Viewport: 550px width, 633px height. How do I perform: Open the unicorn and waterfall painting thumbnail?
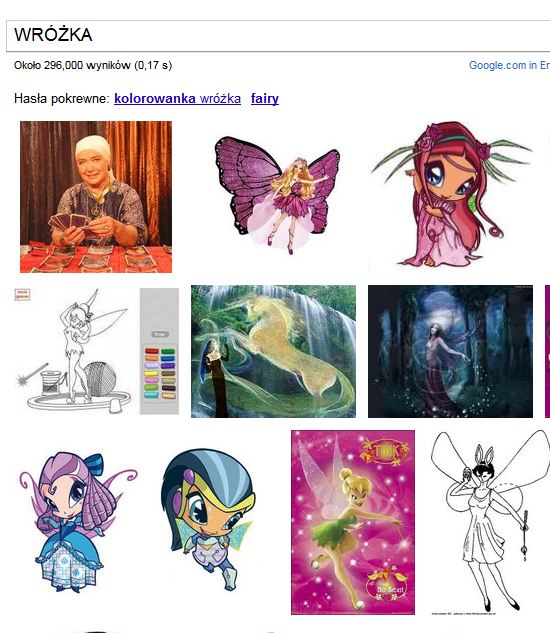273,351
